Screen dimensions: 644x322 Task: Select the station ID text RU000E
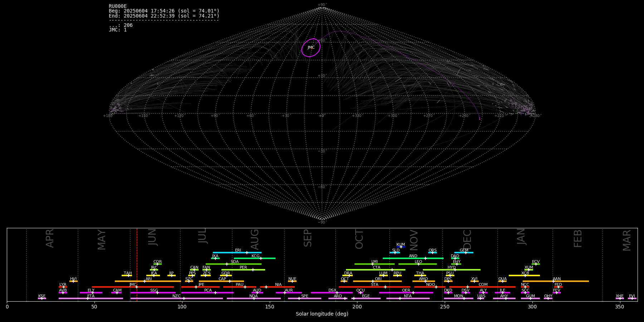click(118, 6)
